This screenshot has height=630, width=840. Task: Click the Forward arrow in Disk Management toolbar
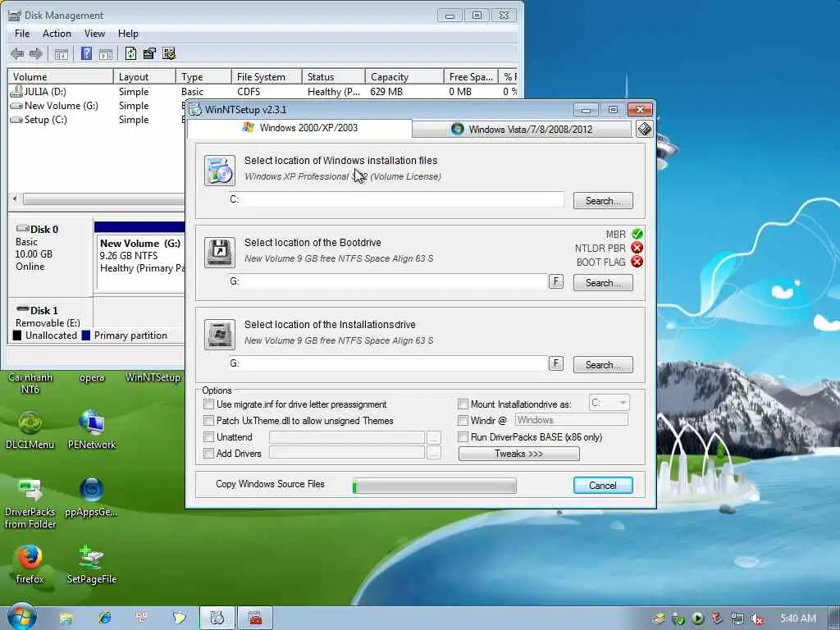[x=36, y=53]
